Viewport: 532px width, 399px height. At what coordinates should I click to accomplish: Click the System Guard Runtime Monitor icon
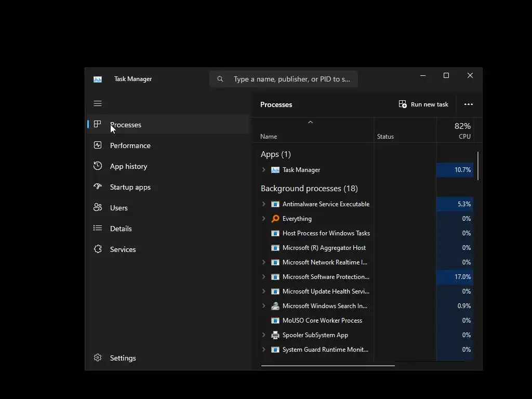pos(275,350)
